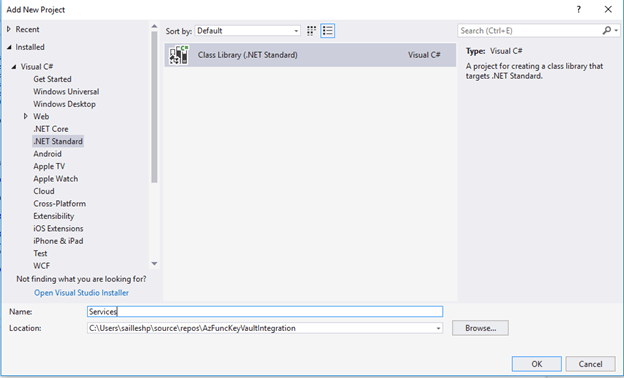Select Windows Desktop category

click(x=64, y=104)
